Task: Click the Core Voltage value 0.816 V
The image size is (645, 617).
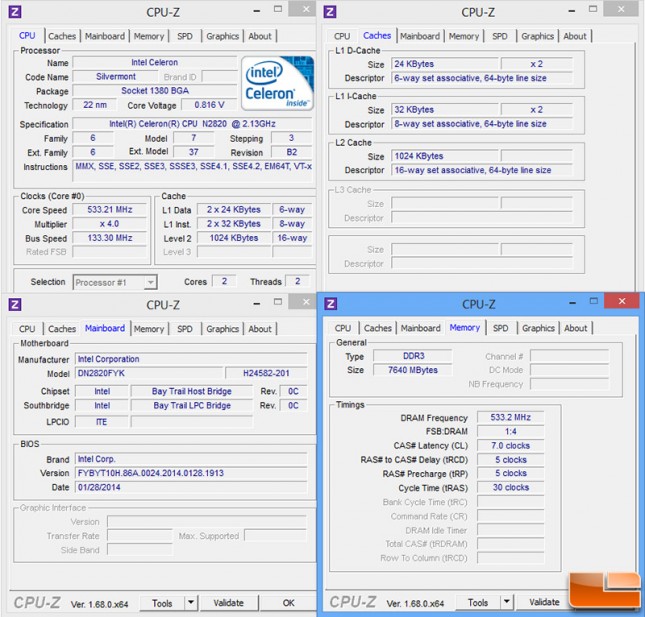Action: (x=209, y=105)
